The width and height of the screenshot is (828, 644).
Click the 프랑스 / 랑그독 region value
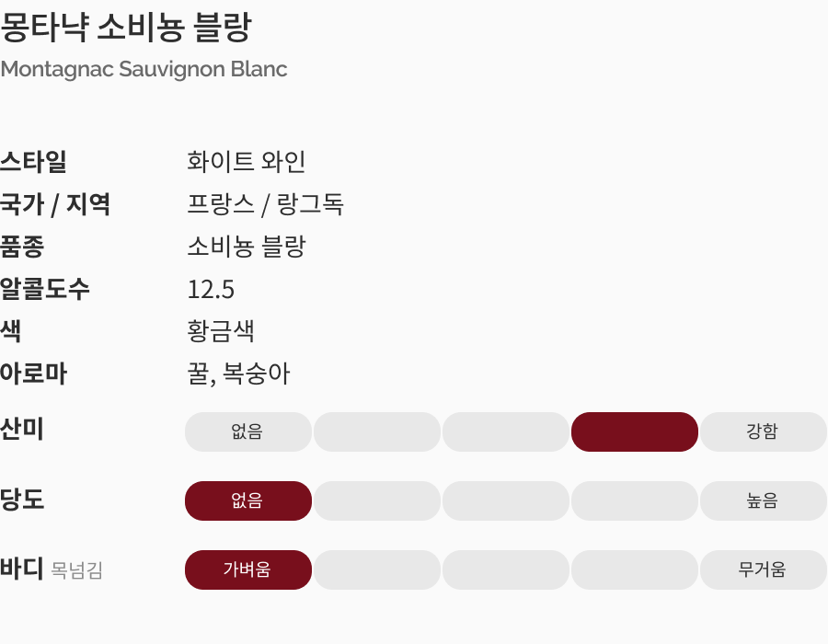click(265, 204)
